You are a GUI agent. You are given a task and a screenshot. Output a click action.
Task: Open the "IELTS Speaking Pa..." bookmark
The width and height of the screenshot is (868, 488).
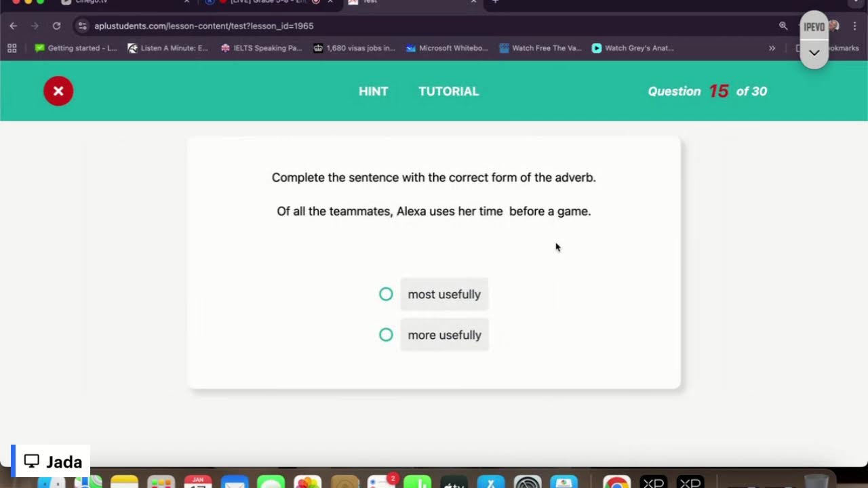coord(262,48)
